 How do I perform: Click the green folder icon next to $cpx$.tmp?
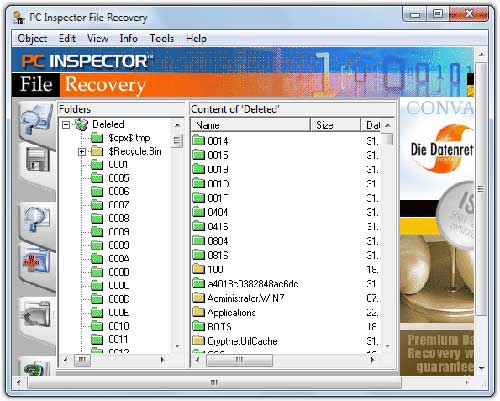(97, 138)
